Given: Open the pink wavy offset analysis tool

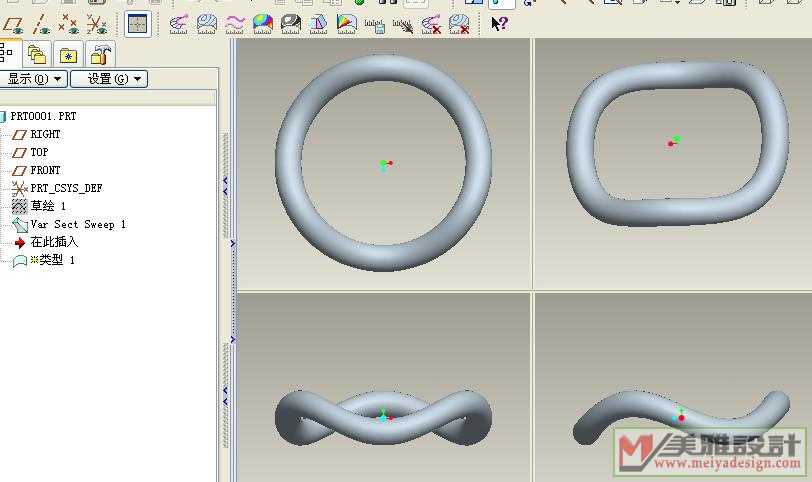Looking at the screenshot, I should [x=235, y=24].
